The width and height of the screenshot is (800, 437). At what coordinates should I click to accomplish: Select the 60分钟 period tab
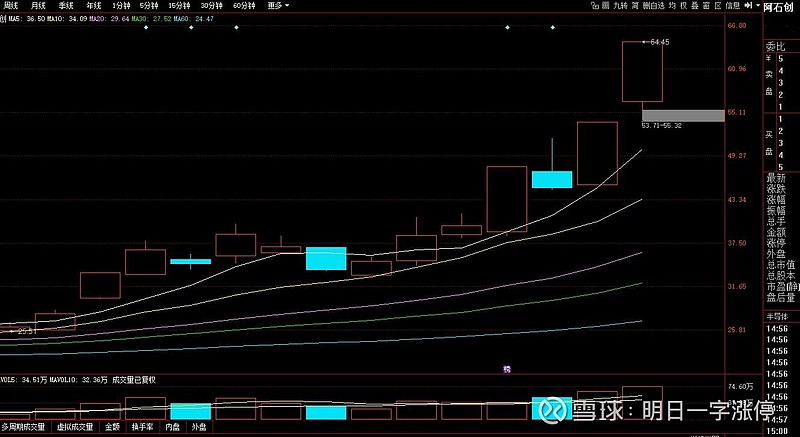coord(243,6)
